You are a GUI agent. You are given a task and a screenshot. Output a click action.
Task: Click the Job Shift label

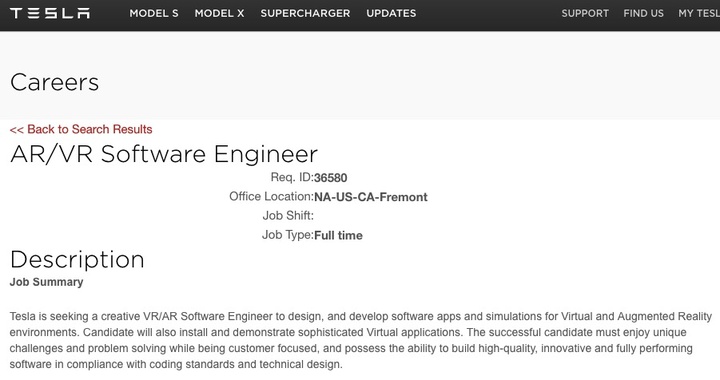click(x=288, y=215)
